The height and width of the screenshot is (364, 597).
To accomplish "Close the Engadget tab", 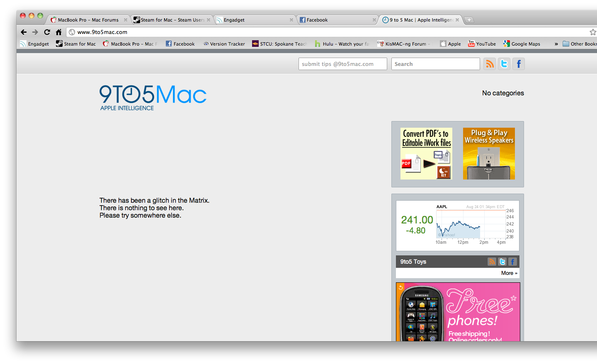I will [291, 20].
